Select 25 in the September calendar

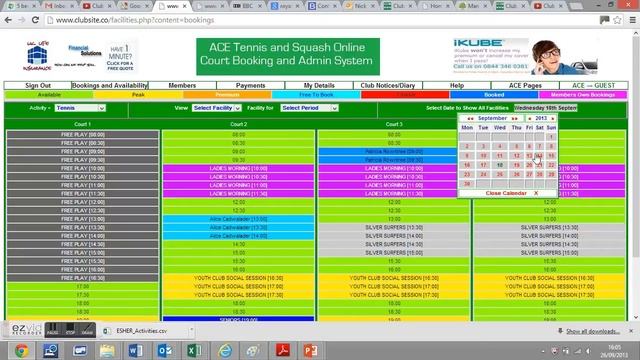click(x=500, y=175)
